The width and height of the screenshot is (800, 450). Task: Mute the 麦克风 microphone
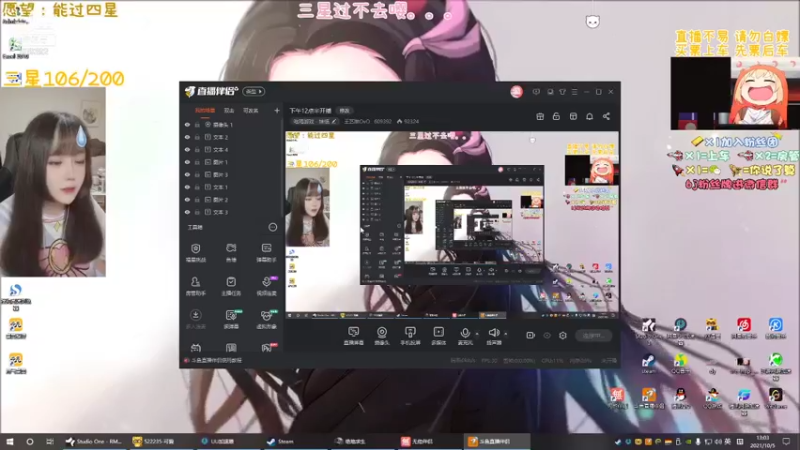[465, 336]
